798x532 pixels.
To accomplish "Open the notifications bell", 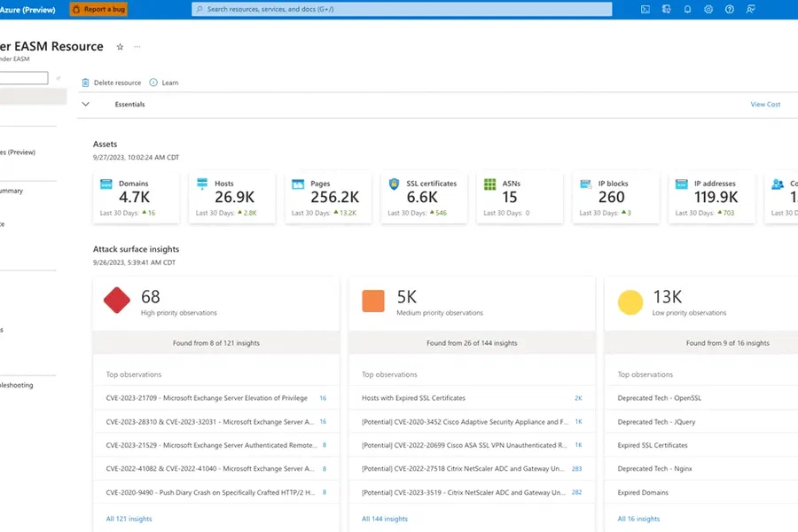I will (x=687, y=9).
